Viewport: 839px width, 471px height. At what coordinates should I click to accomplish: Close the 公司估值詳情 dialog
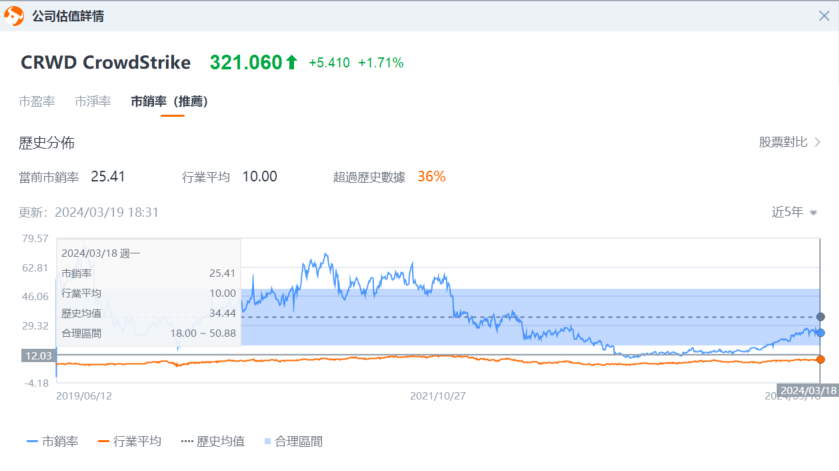[824, 16]
